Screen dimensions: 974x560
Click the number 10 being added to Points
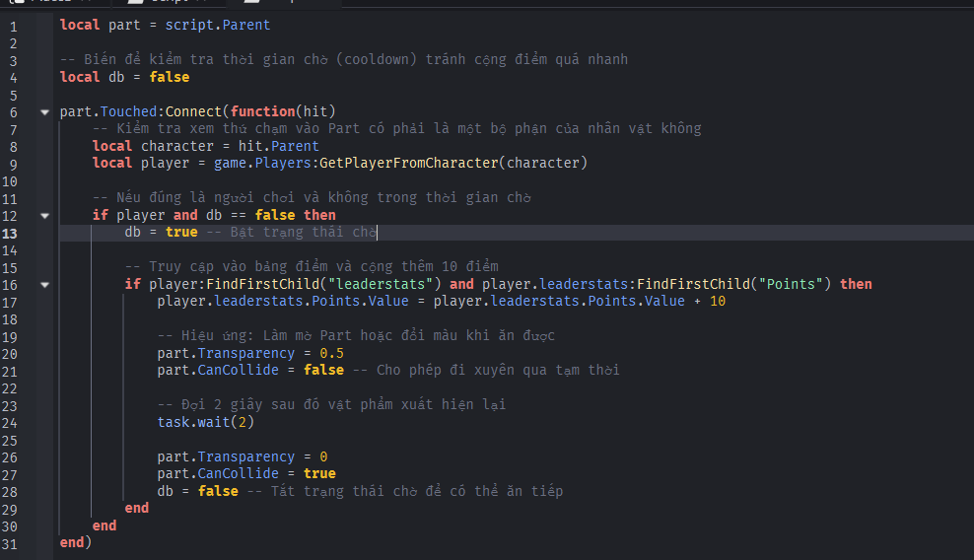(717, 301)
